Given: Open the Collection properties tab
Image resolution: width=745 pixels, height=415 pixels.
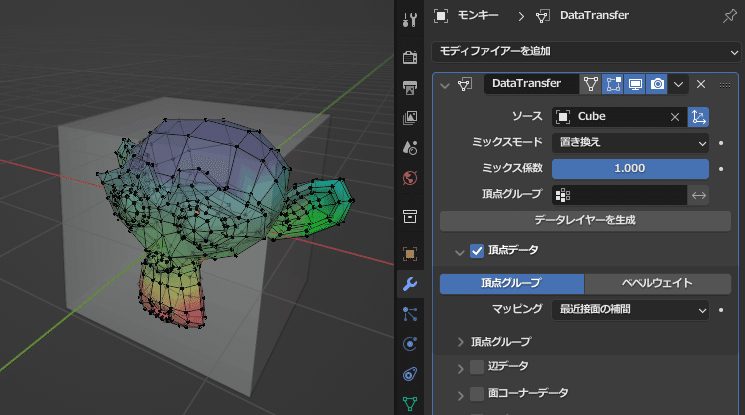Looking at the screenshot, I should (x=410, y=216).
